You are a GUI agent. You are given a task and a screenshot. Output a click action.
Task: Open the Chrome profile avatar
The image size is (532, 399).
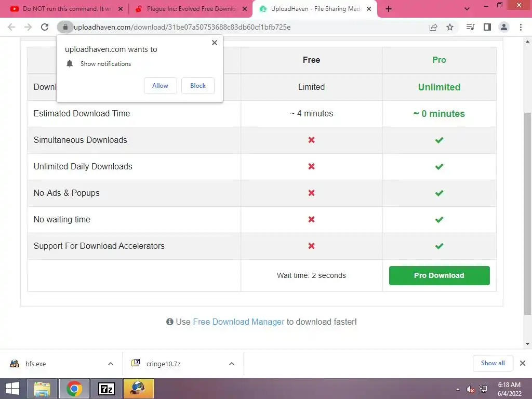pos(504,27)
